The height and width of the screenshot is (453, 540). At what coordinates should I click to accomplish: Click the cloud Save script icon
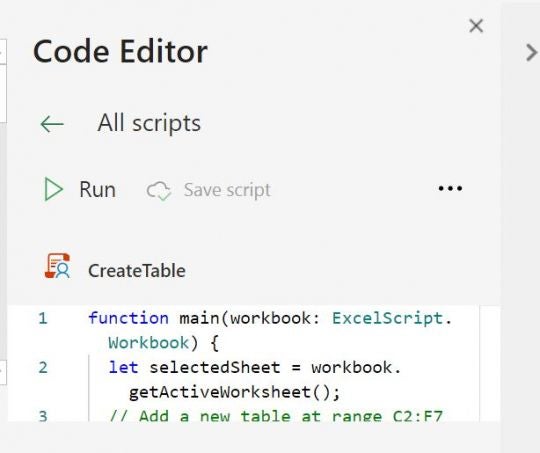159,191
